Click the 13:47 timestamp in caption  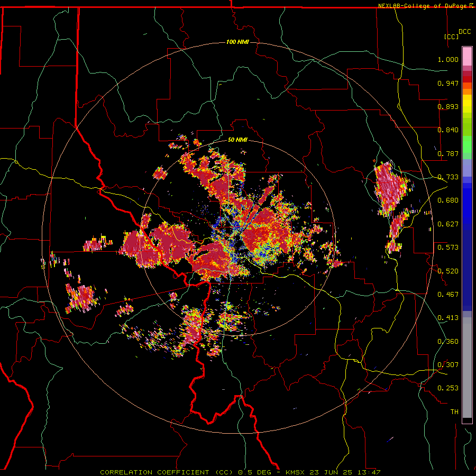tap(370, 472)
